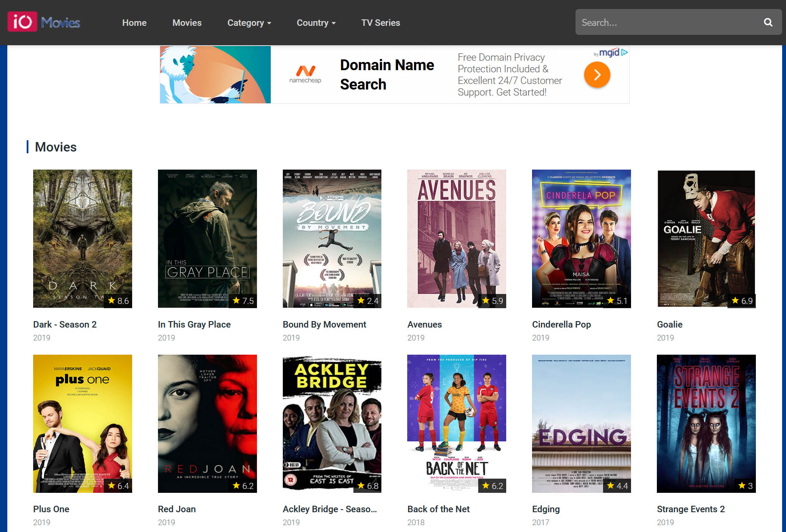Click the iO Movies logo
Screen dimensions: 786x532
pos(44,22)
